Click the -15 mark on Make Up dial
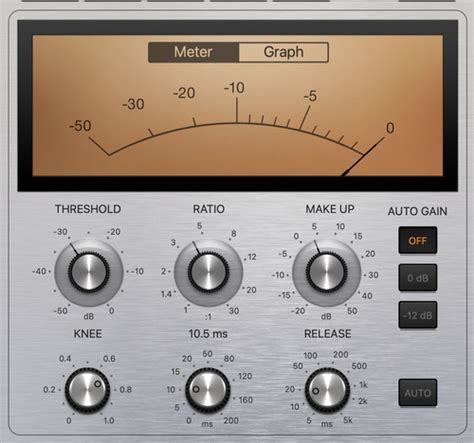474x443 pixels. (284, 295)
